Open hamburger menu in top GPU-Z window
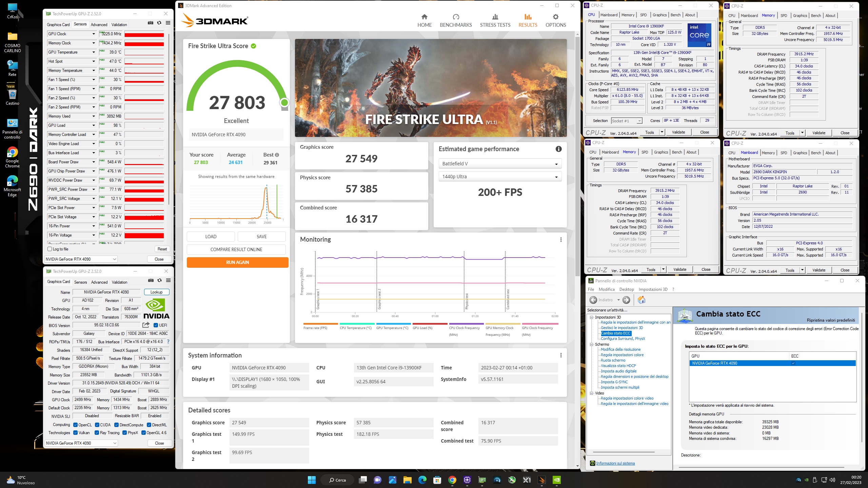868x488 pixels. (x=168, y=23)
